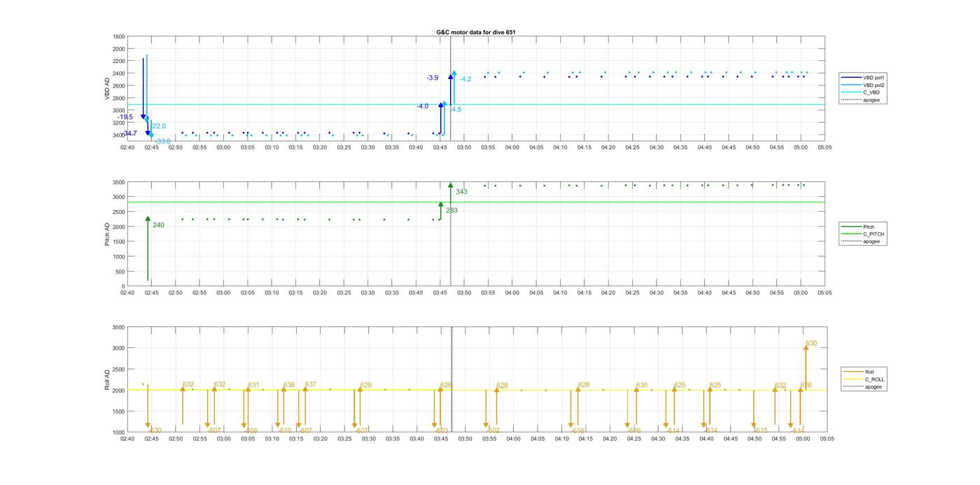Click the '-603' roll data label
The image size is (980, 485).
[441, 431]
